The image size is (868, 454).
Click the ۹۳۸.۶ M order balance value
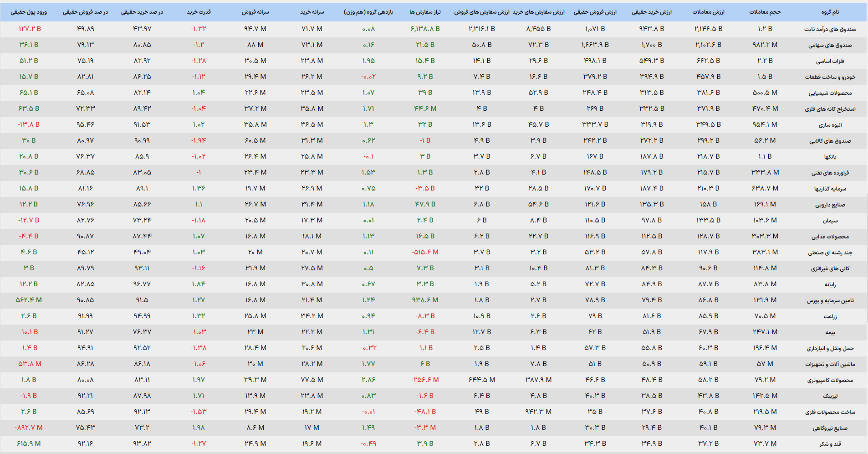425,300
